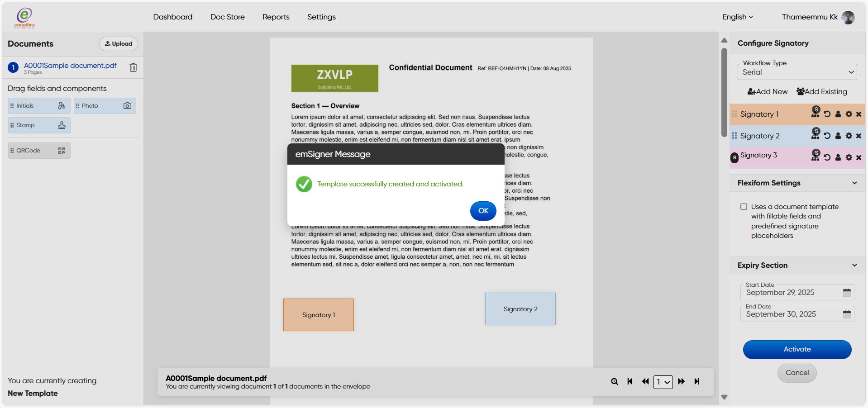Enable the document template with fillable fields checkbox
This screenshot has width=868, height=408.
point(744,207)
